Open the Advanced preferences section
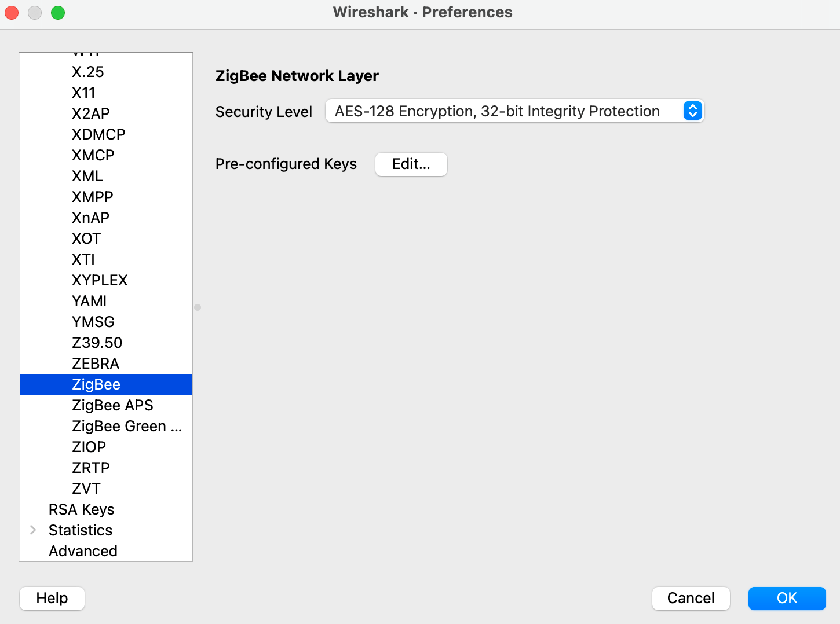Image resolution: width=840 pixels, height=624 pixels. [x=83, y=550]
